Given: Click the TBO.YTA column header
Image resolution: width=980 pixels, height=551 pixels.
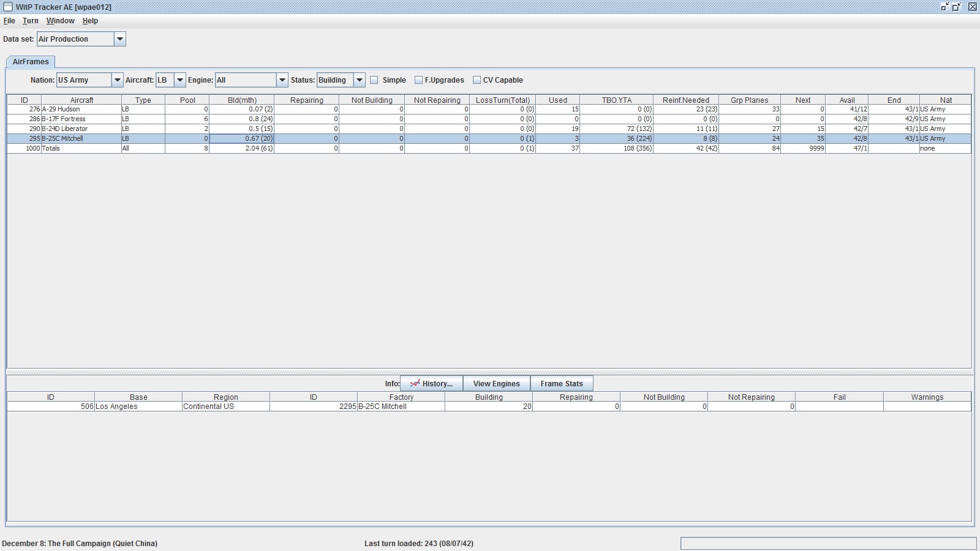Looking at the screenshot, I should [x=617, y=100].
